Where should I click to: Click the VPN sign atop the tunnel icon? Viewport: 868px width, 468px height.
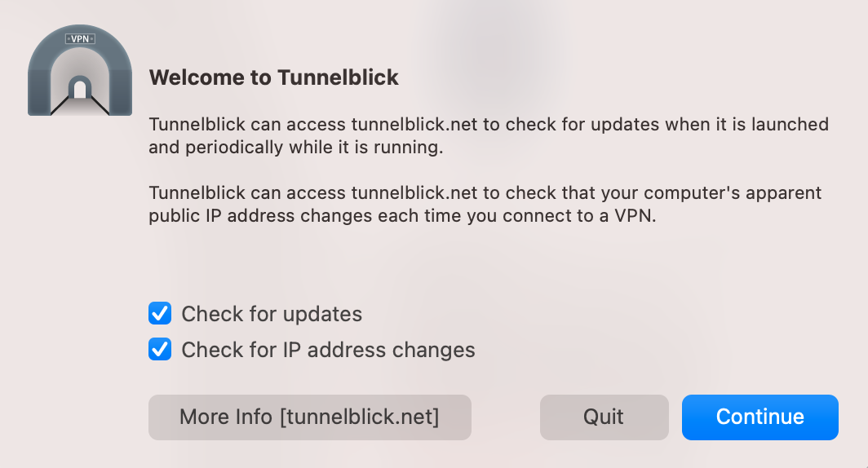tap(80, 38)
